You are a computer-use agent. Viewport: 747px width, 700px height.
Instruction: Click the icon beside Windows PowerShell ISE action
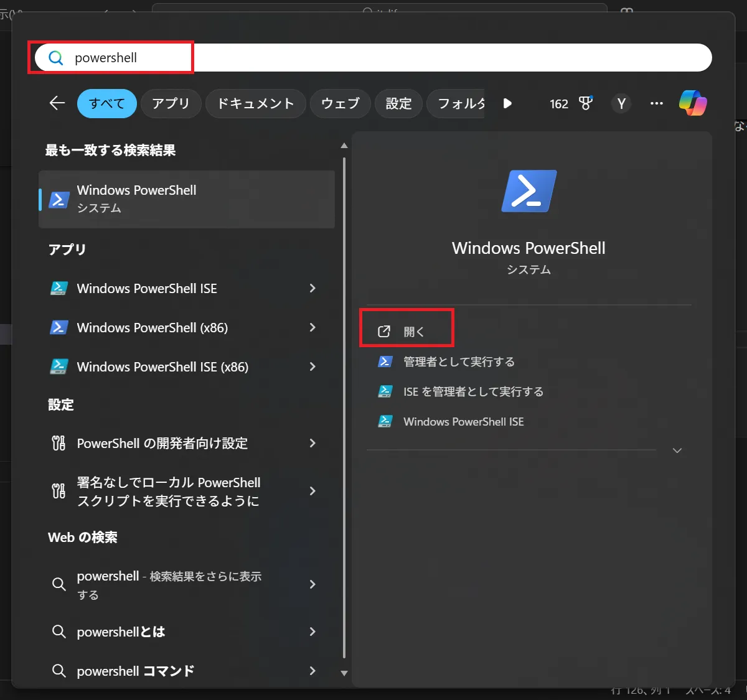tap(385, 421)
